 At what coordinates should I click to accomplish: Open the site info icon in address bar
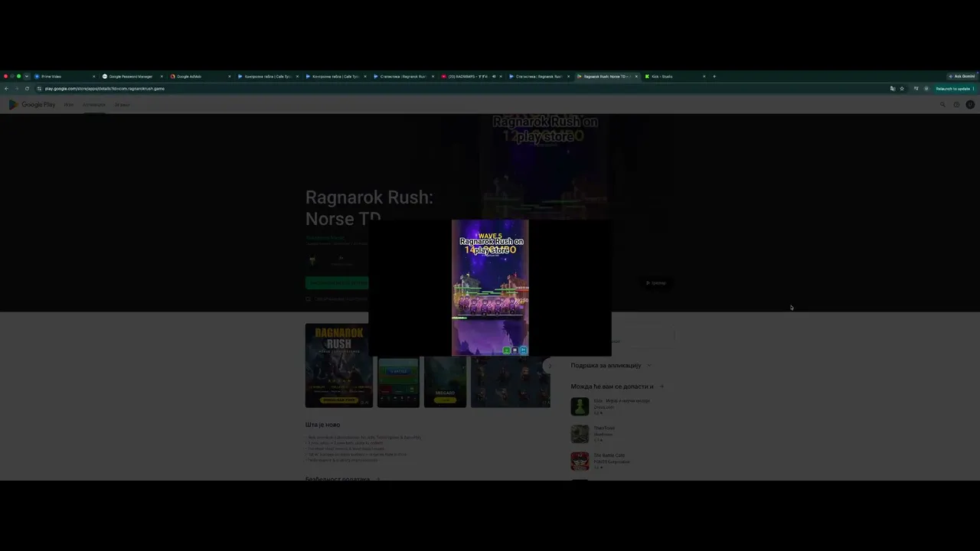tap(38, 89)
